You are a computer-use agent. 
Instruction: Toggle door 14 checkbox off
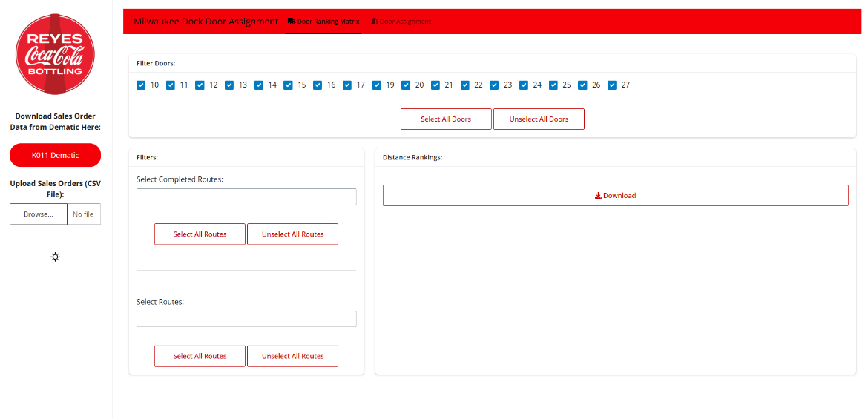coord(259,85)
